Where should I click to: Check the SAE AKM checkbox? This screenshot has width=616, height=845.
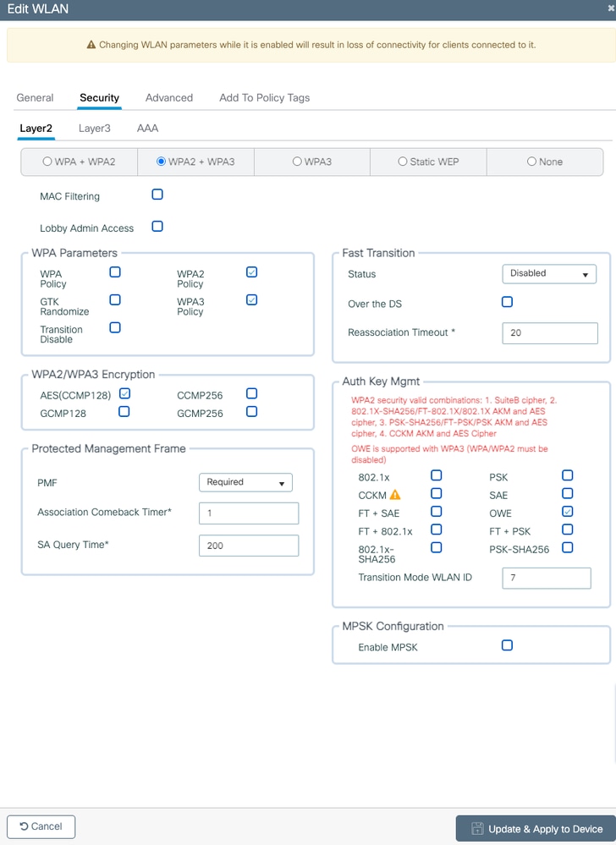pyautogui.click(x=568, y=493)
